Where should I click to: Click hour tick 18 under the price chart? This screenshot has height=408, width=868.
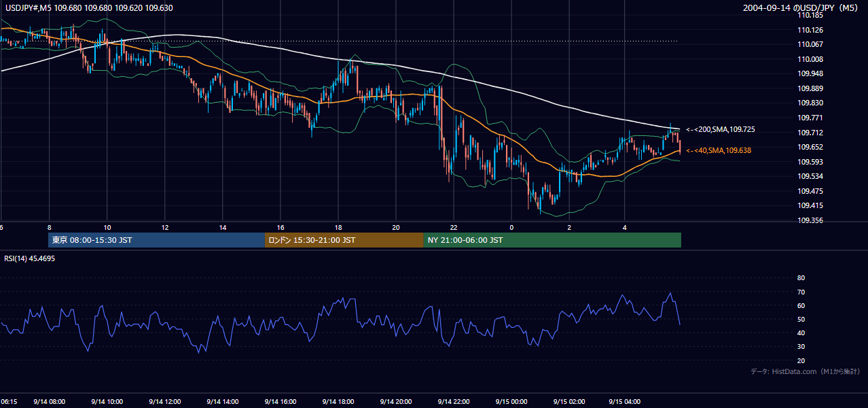338,227
